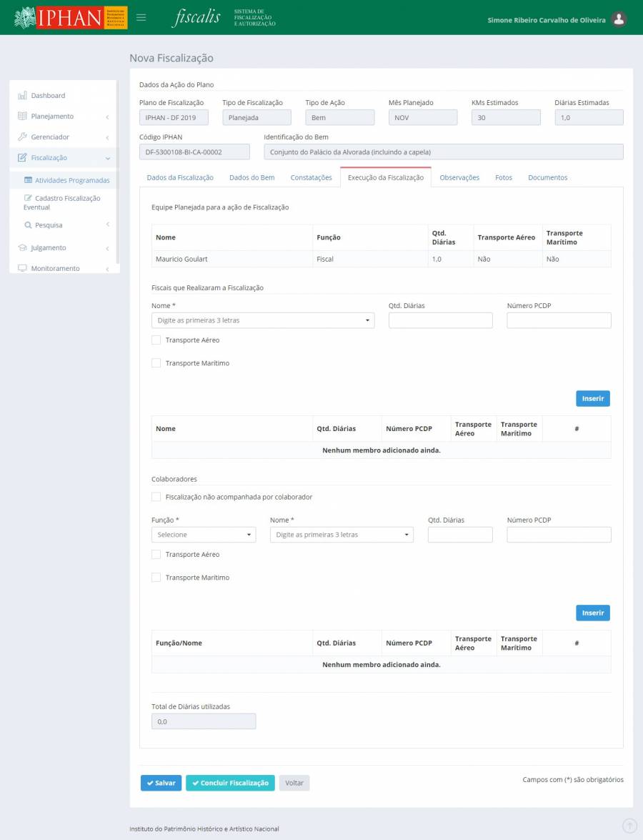Enable Fiscalização não acompanhada por colaborador

tap(156, 497)
